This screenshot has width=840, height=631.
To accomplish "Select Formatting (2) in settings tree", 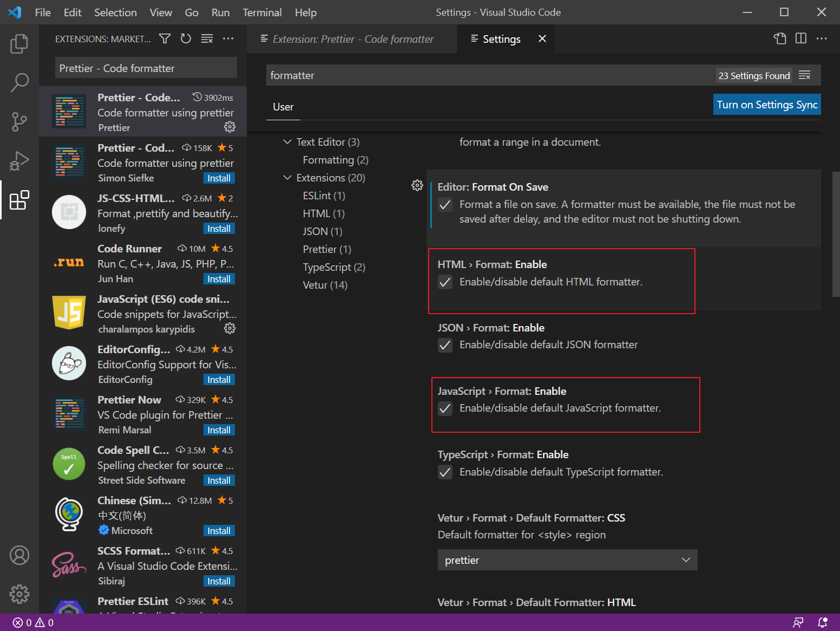I will [x=336, y=160].
